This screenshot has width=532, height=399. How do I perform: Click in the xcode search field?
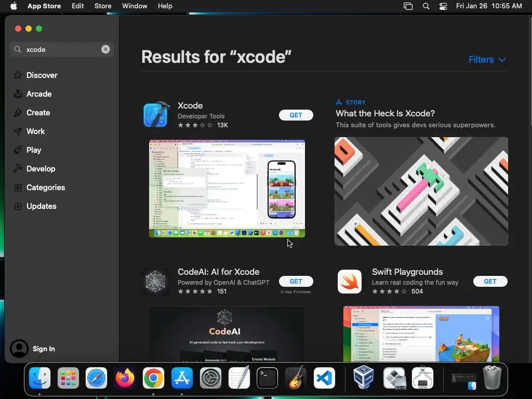point(62,49)
